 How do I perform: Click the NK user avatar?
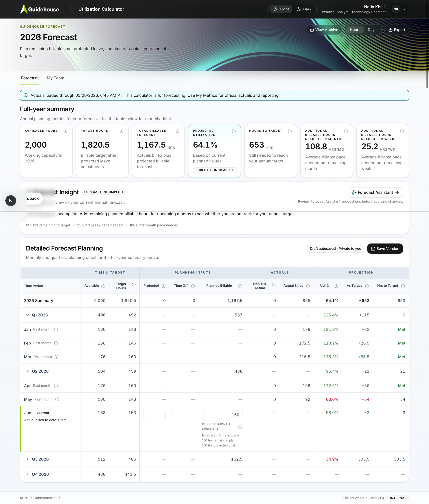click(x=396, y=9)
